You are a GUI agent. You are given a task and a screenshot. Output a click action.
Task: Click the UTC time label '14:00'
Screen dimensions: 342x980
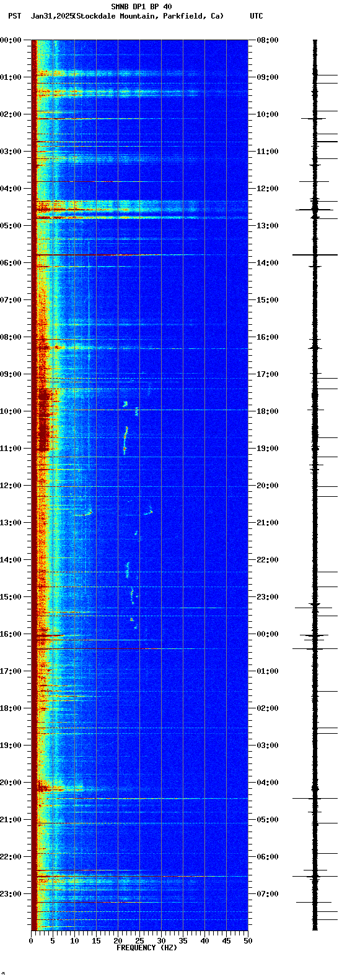coord(267,263)
